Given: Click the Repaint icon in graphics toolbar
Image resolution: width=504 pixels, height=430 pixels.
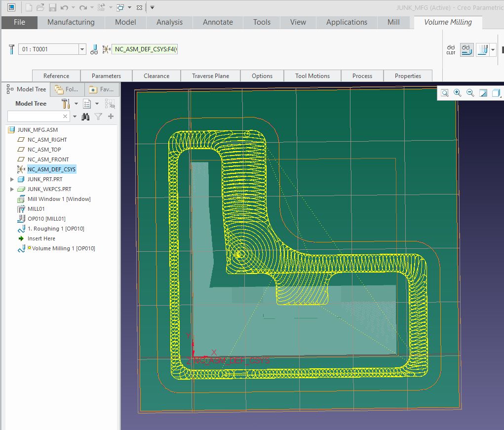Looking at the screenshot, I should tap(483, 93).
